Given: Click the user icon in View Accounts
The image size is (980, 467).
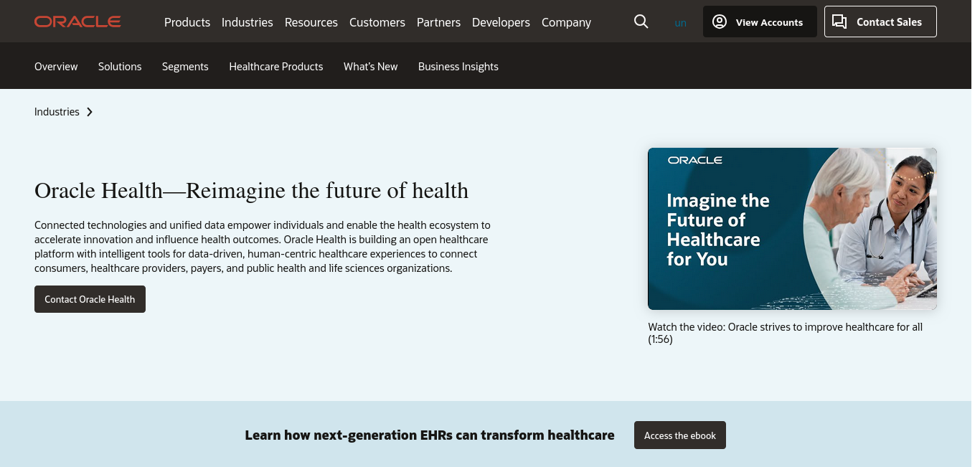Looking at the screenshot, I should point(719,22).
